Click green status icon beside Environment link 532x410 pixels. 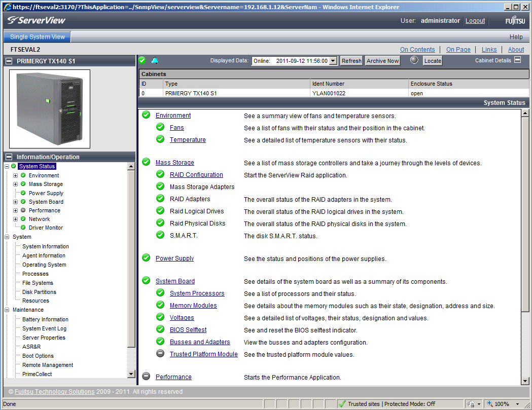pyautogui.click(x=146, y=115)
